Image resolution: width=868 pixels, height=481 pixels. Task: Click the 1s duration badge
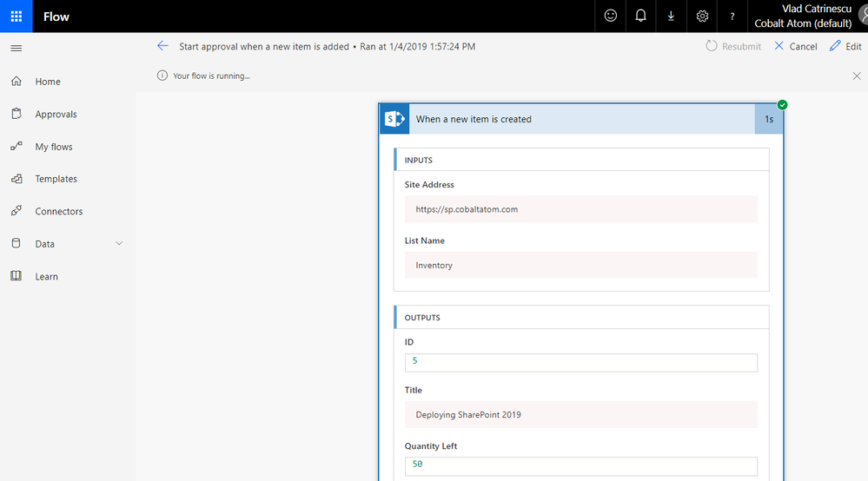click(769, 119)
